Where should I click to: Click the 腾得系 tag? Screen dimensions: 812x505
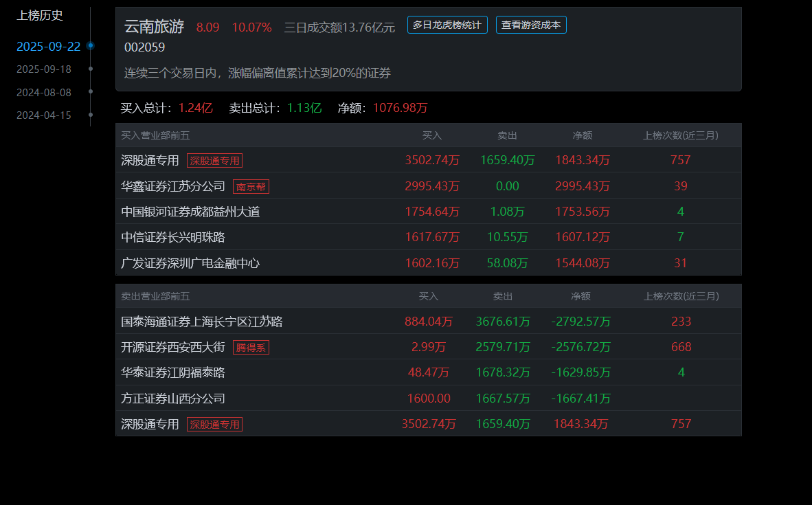click(x=251, y=348)
